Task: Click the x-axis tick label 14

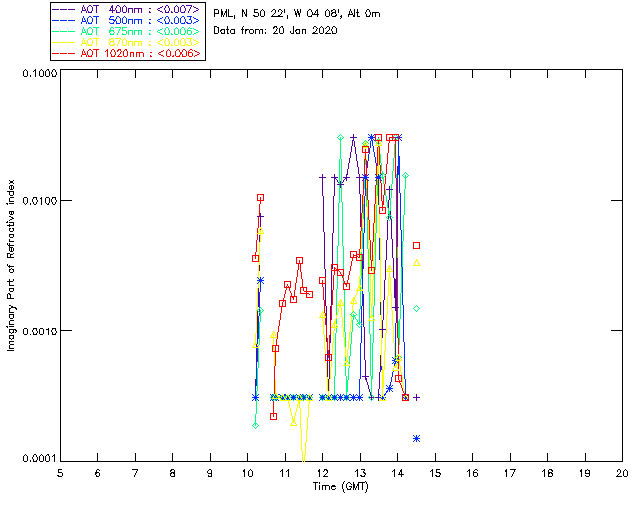Action: [x=398, y=473]
